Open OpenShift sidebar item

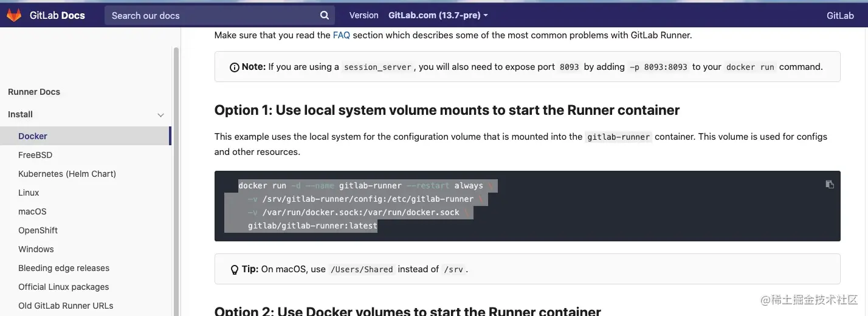pos(38,230)
